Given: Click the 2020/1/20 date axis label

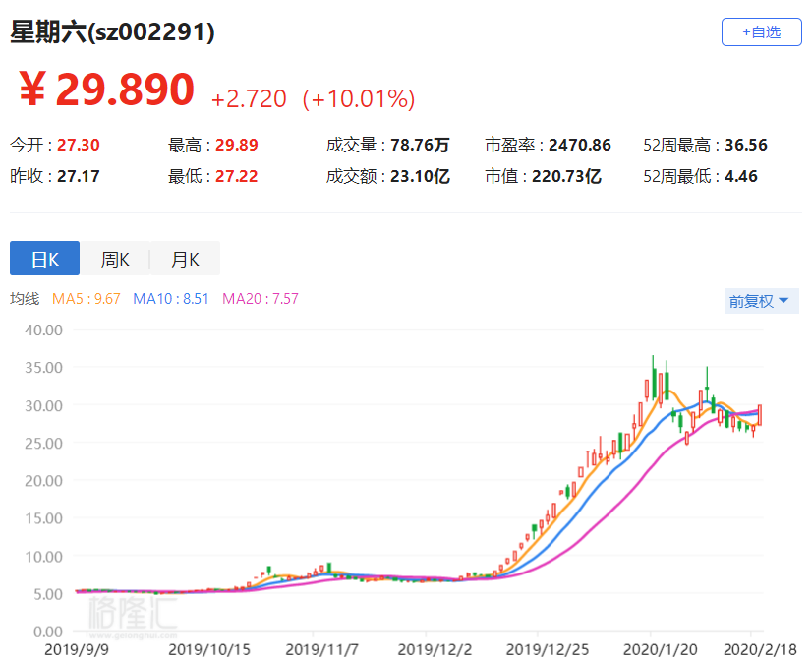Looking at the screenshot, I should pos(661,649).
